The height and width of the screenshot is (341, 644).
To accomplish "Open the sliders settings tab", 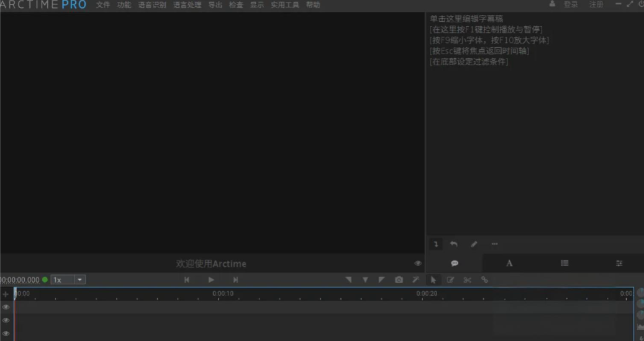I will 619,263.
